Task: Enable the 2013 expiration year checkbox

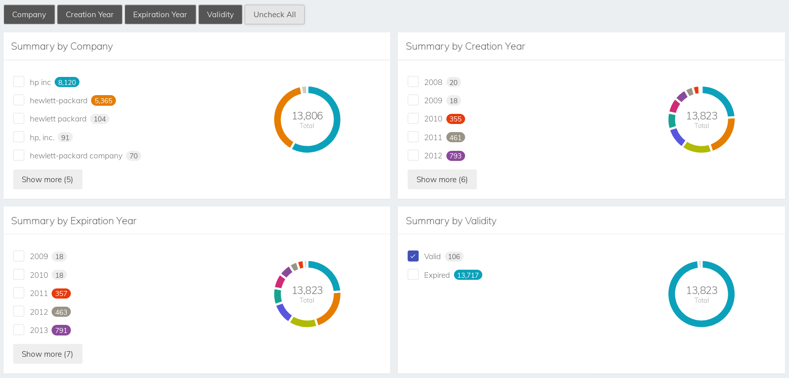Action: [19, 330]
